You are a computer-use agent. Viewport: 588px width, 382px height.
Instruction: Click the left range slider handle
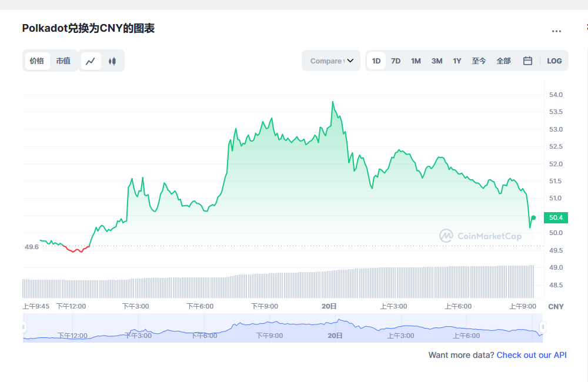(24, 327)
